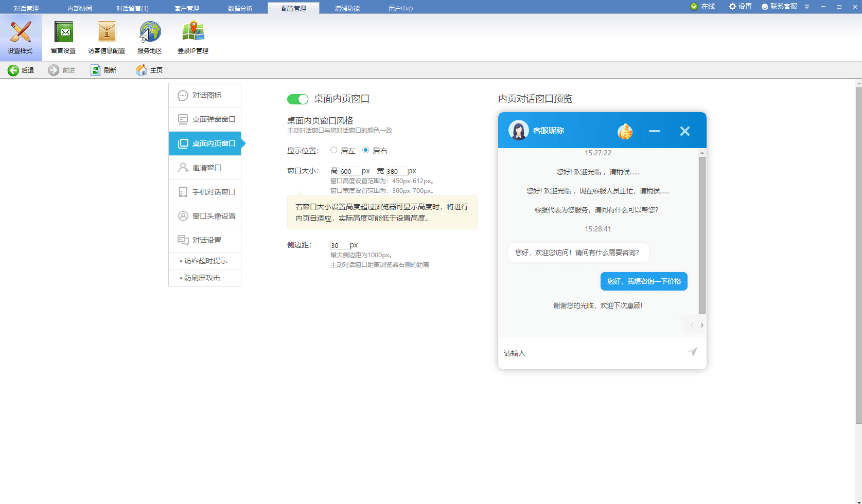Select 窗口头像设置 in sidebar
The image size is (862, 504).
[205, 216]
